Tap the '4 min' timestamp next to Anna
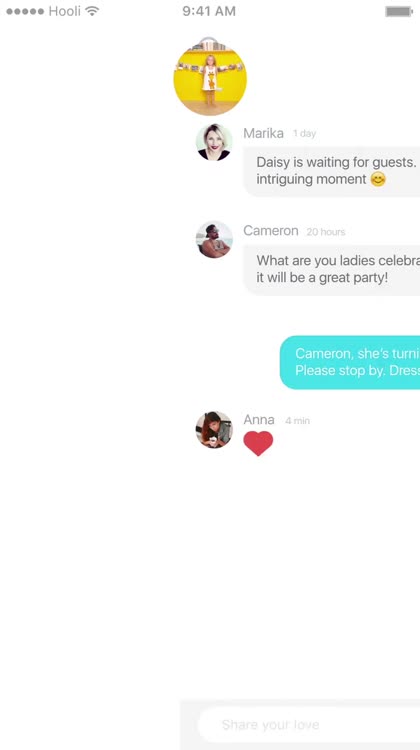Image resolution: width=420 pixels, height=750 pixels. [x=298, y=420]
